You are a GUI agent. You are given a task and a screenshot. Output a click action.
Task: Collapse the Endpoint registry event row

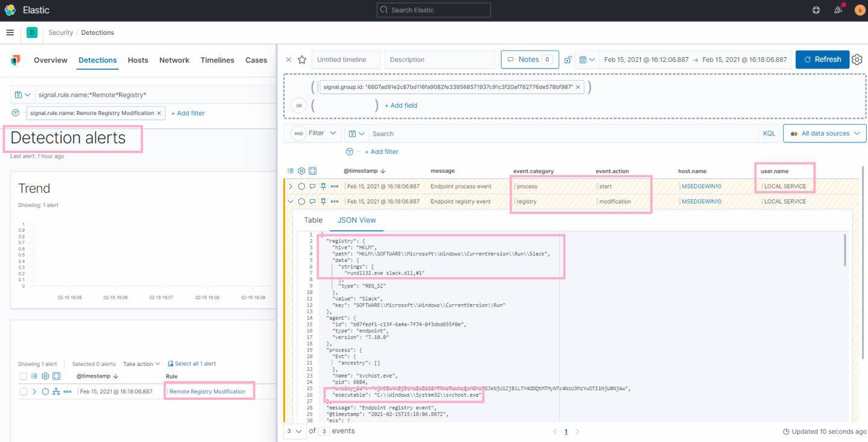pos(291,202)
